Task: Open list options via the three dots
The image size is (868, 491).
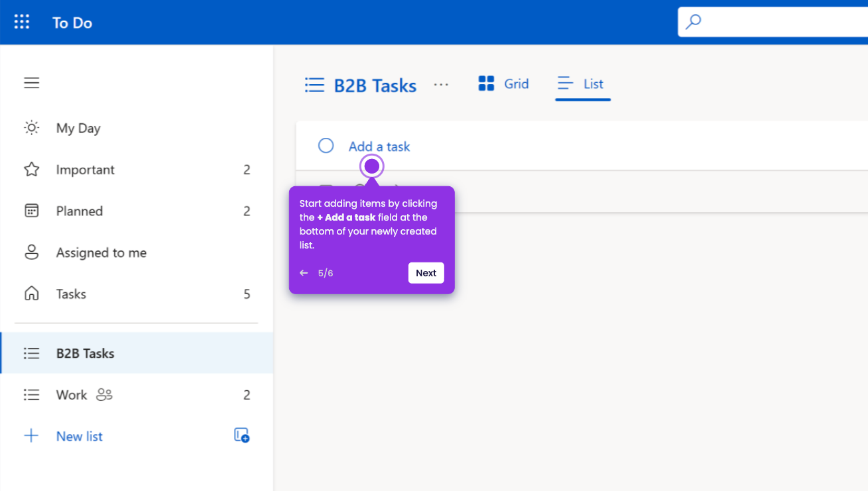Action: (x=441, y=85)
